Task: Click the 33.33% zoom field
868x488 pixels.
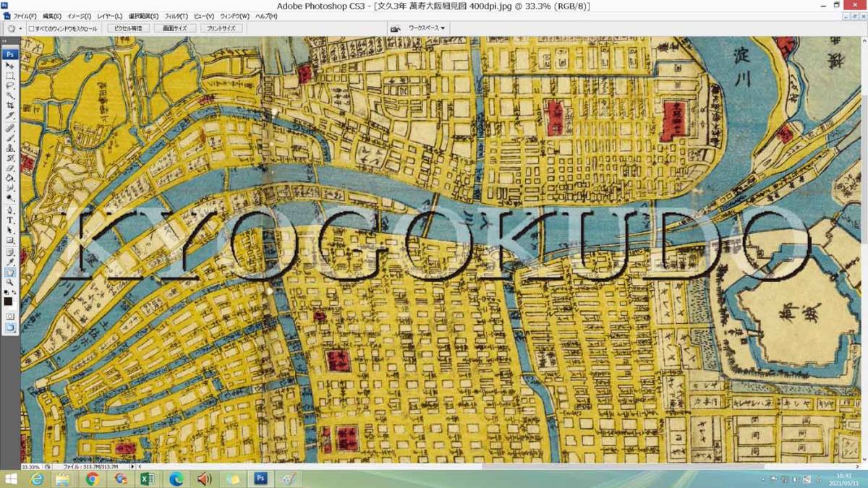Action: (x=30, y=467)
